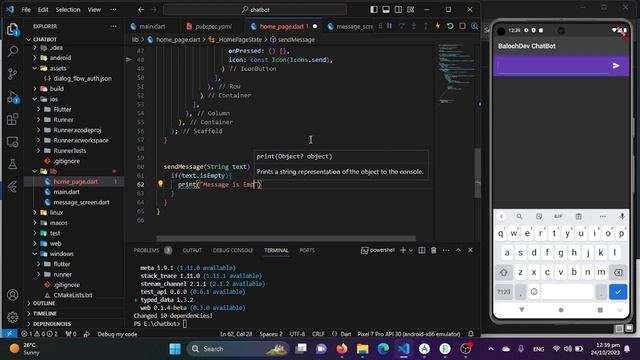Open Remote Explorer in activity bar
The width and height of the screenshot is (640, 360).
click(x=13, y=142)
